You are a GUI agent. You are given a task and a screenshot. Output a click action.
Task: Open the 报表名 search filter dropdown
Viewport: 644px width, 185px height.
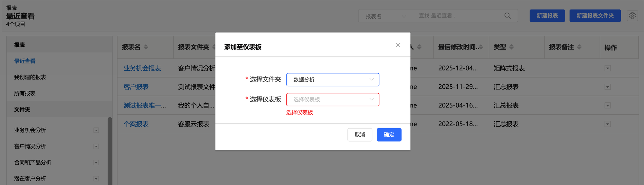coord(385,16)
